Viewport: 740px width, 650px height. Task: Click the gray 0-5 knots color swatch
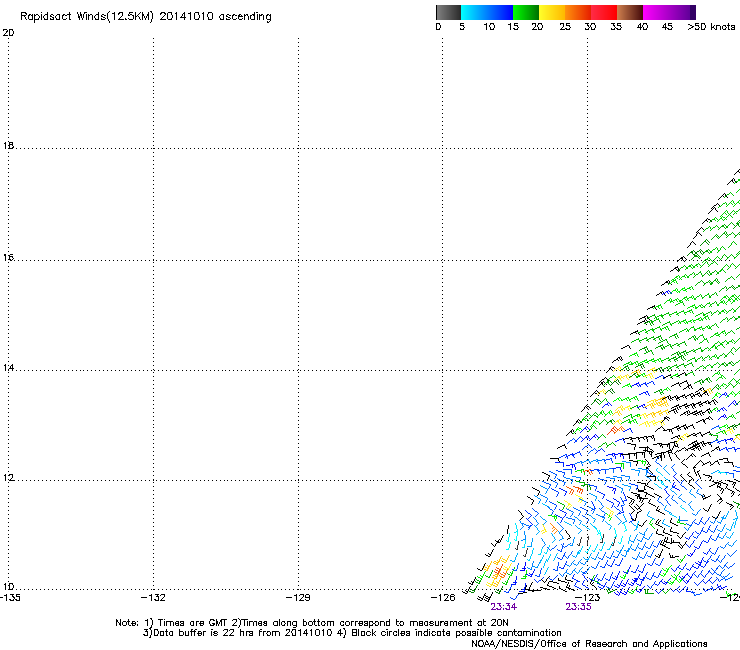coord(448,12)
